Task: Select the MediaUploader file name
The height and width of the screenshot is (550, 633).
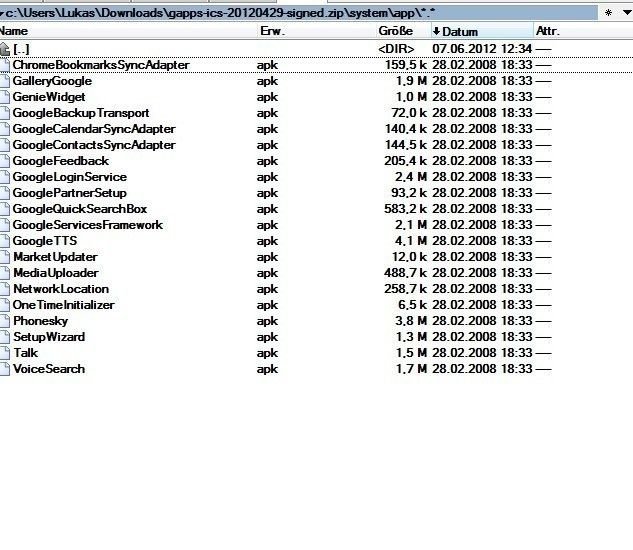Action: (56, 273)
